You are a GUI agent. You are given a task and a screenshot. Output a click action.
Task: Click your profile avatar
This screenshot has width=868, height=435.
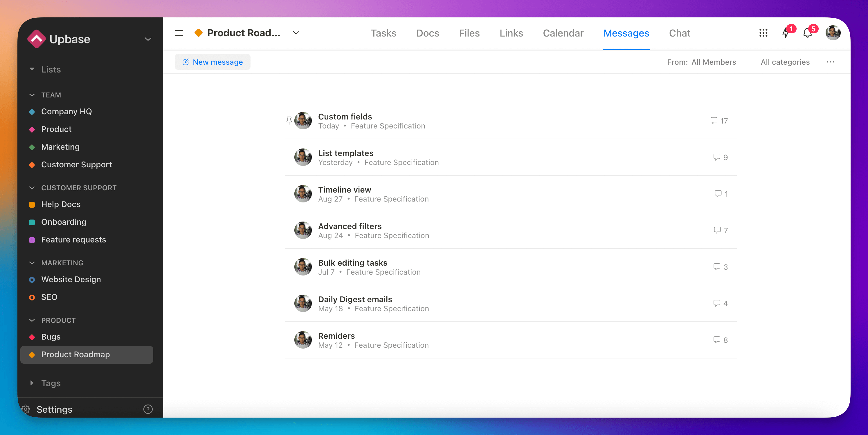(833, 32)
